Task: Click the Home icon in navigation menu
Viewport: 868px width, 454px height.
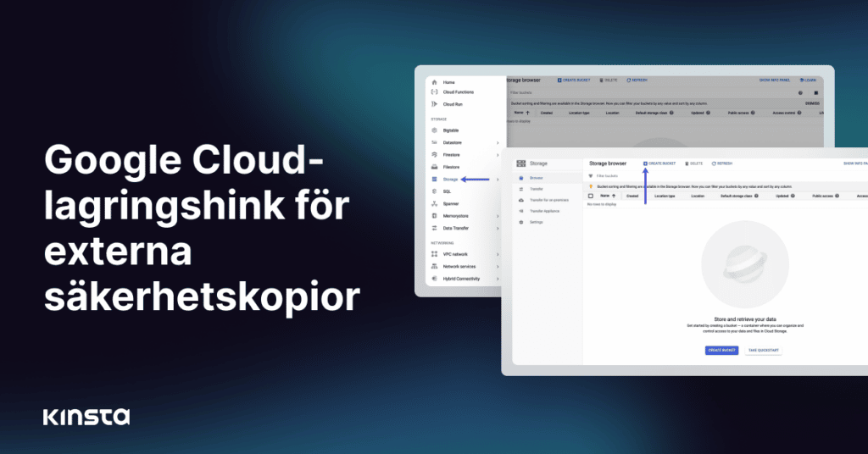Action: (434, 82)
